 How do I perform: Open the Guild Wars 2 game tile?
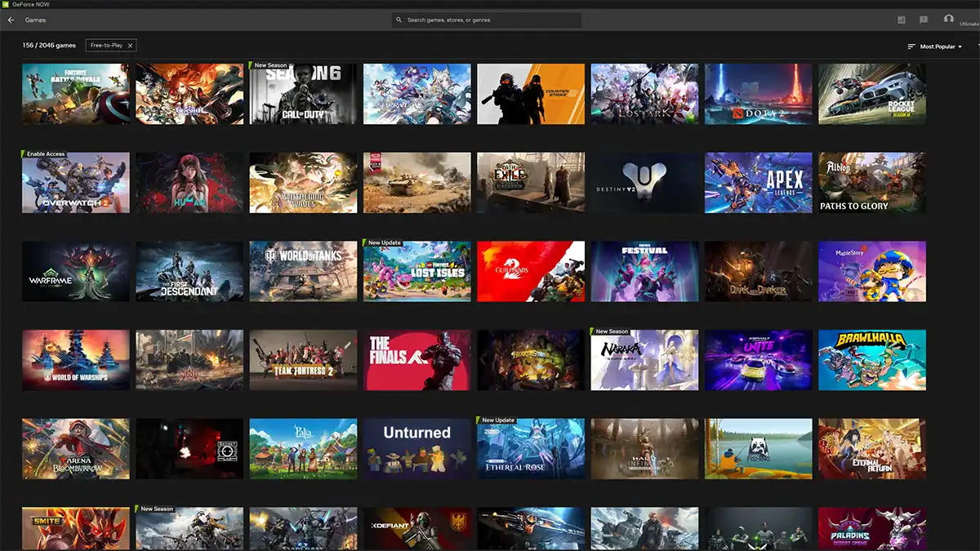532,271
